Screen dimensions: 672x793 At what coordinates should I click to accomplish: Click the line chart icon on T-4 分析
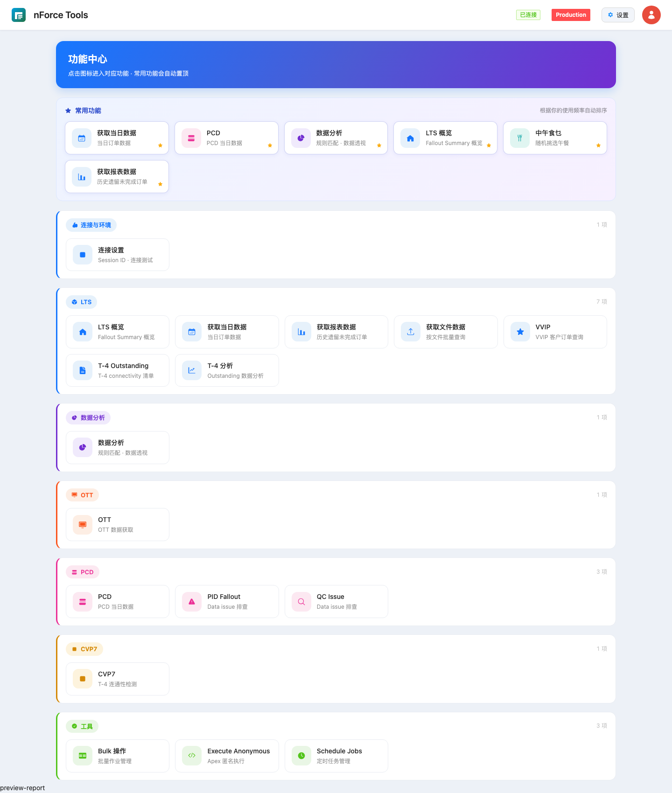[192, 370]
